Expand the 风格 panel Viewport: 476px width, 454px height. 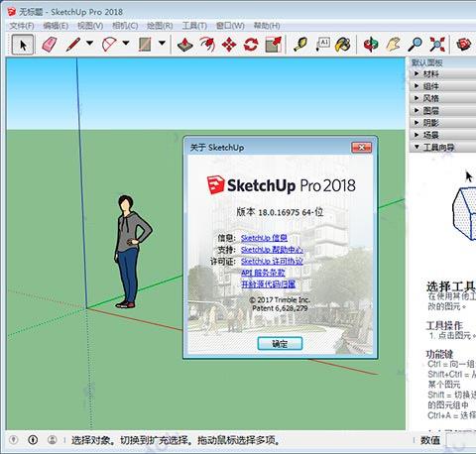[x=442, y=98]
